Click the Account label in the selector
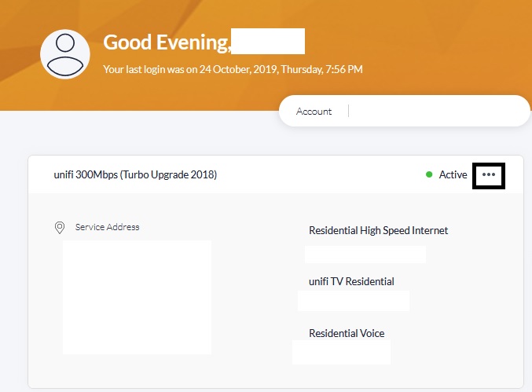This screenshot has width=532, height=392. [x=314, y=112]
